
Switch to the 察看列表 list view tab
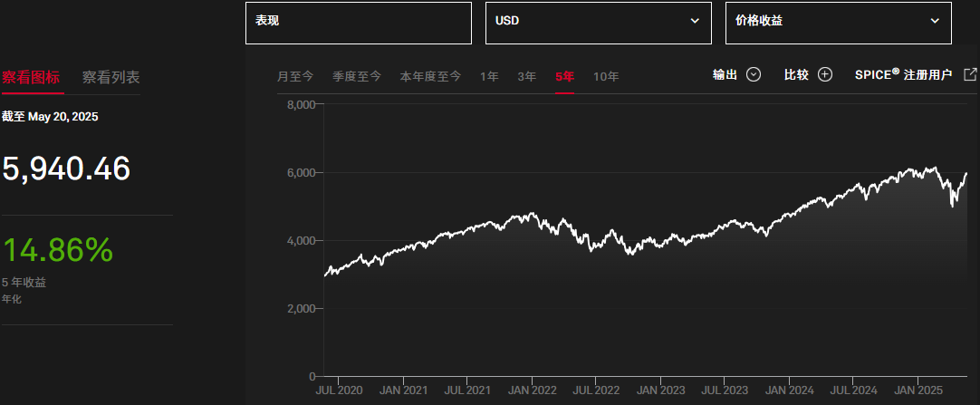click(x=110, y=78)
